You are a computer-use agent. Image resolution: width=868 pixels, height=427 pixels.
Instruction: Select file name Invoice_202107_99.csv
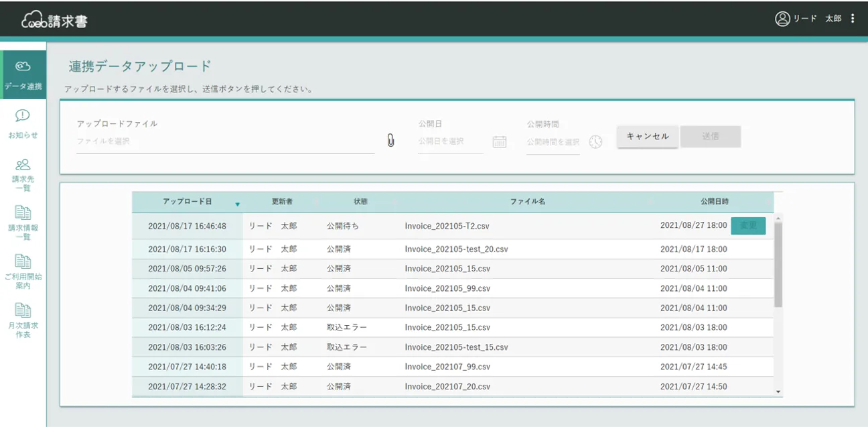pos(447,367)
